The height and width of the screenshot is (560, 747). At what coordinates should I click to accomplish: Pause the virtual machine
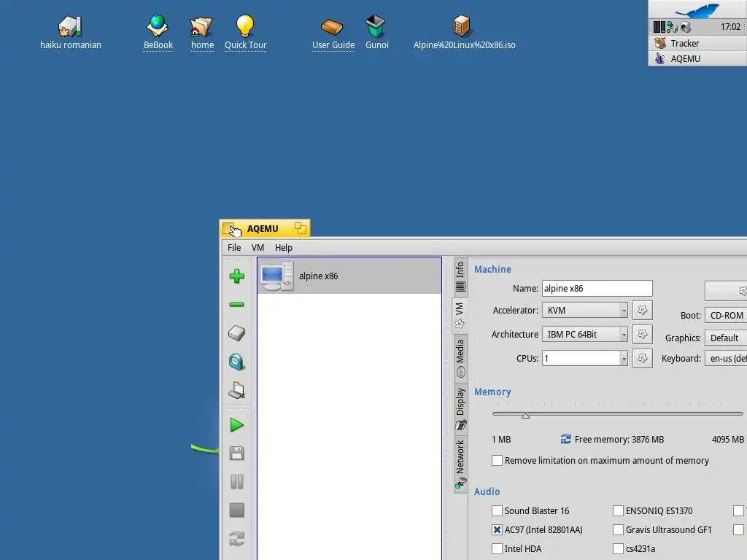pos(237,481)
